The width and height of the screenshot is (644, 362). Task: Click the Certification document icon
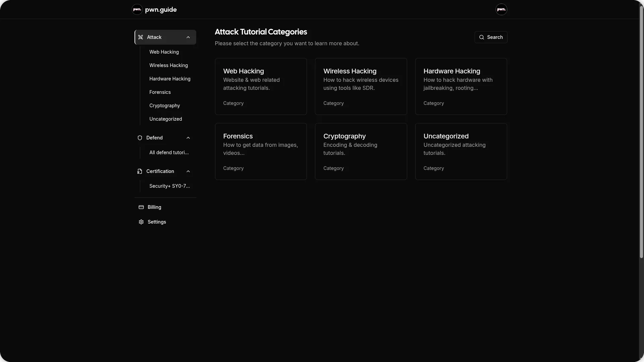click(x=140, y=171)
